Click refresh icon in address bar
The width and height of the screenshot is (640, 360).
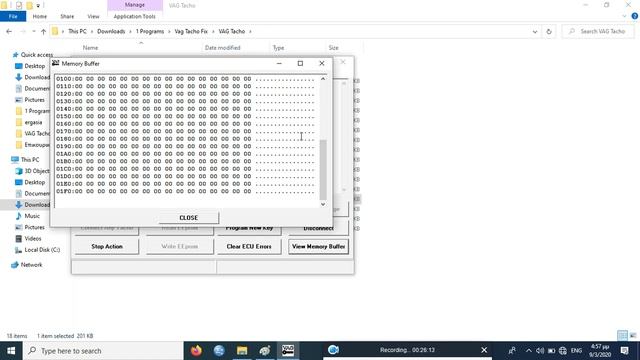tap(549, 31)
